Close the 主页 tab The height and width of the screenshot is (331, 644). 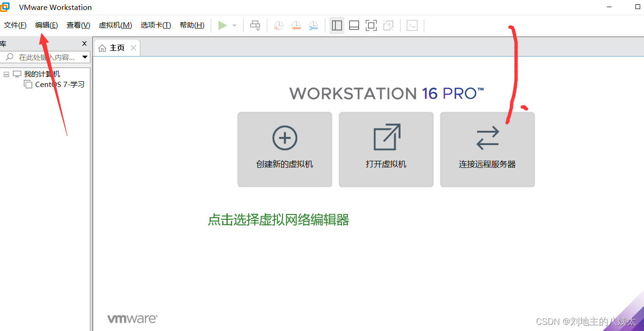[x=133, y=48]
